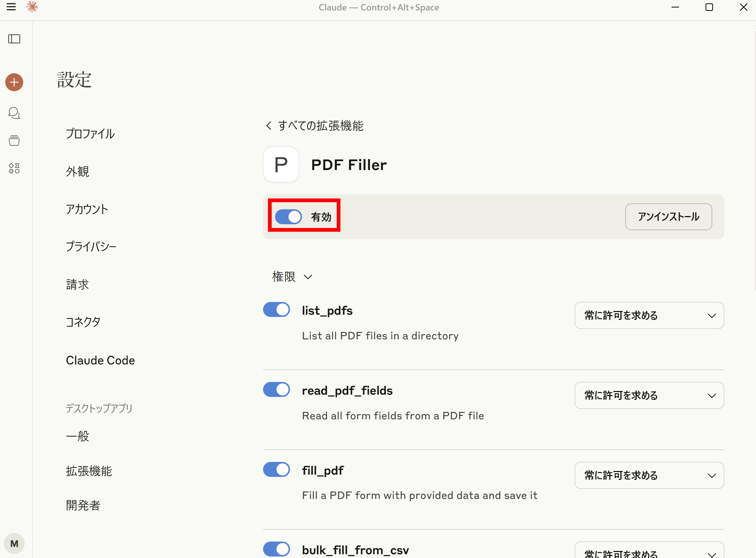This screenshot has height=558, width=756.
Task: Click the fill_pdf tool name
Action: click(x=323, y=471)
